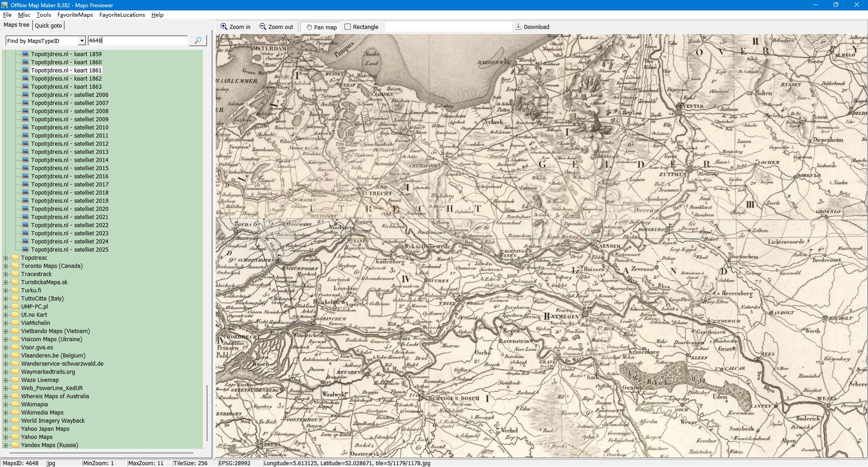Switch to the Quick goto tab
This screenshot has height=467, width=868.
[48, 25]
